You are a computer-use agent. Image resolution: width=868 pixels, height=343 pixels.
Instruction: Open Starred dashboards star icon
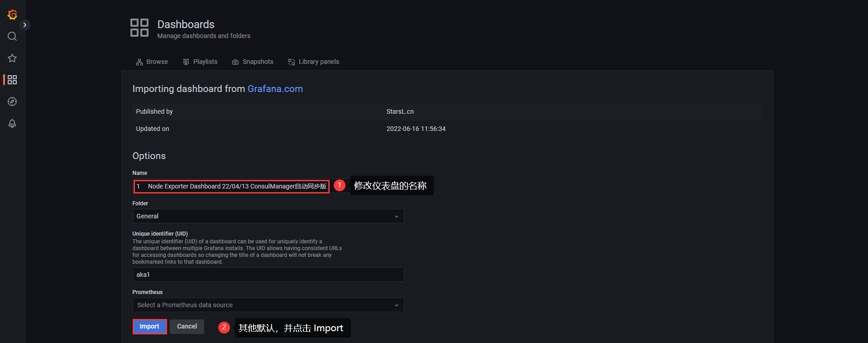pos(12,58)
